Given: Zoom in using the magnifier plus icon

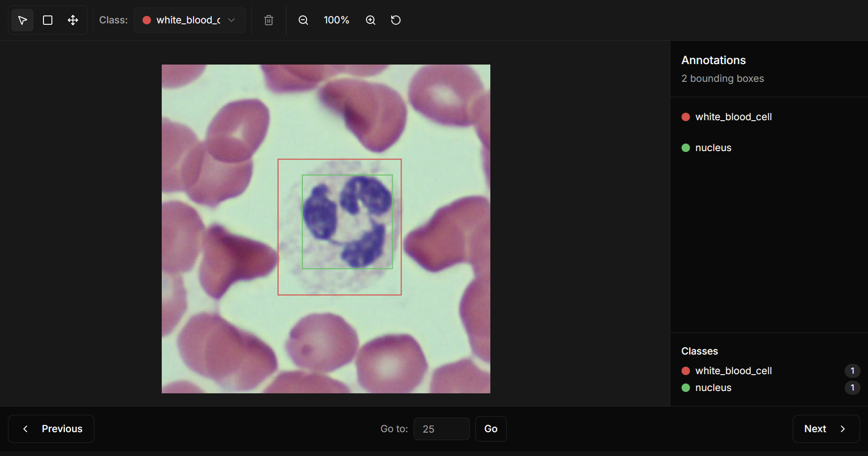Looking at the screenshot, I should (371, 20).
